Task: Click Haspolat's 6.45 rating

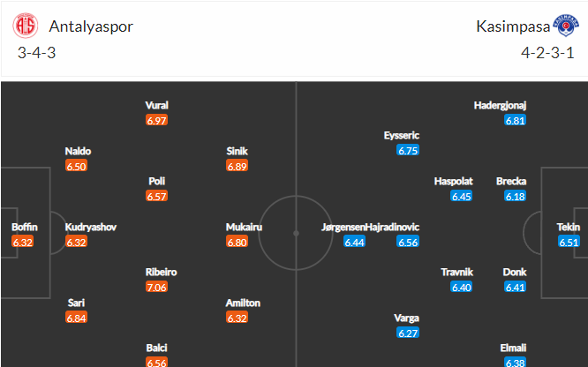Action: tap(461, 196)
